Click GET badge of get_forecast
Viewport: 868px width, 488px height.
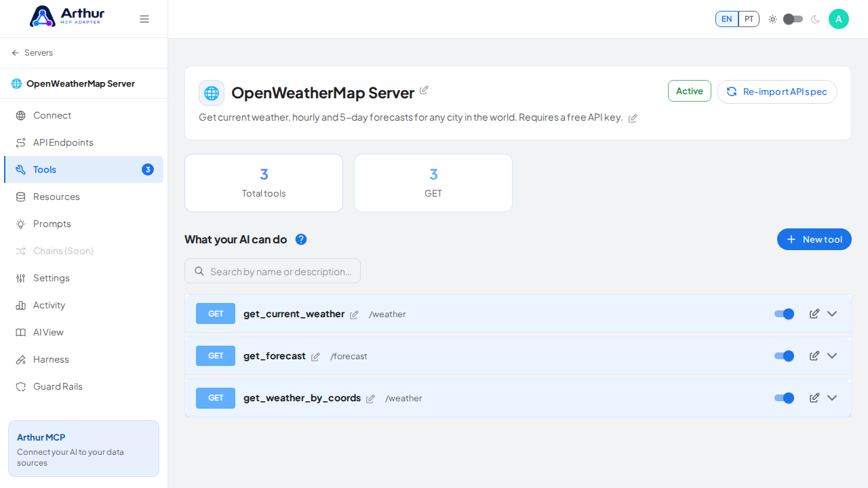click(x=216, y=356)
